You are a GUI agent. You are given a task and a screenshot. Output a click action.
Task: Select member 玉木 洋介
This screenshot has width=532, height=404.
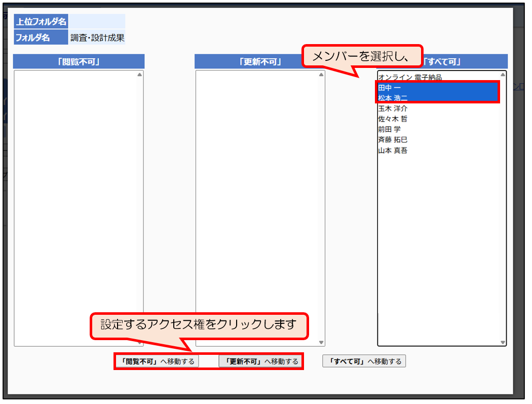(x=393, y=108)
